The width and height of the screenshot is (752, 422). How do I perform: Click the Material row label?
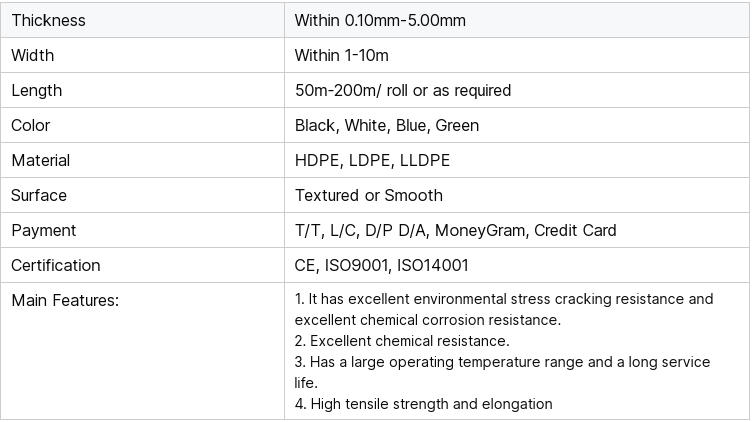tap(41, 160)
